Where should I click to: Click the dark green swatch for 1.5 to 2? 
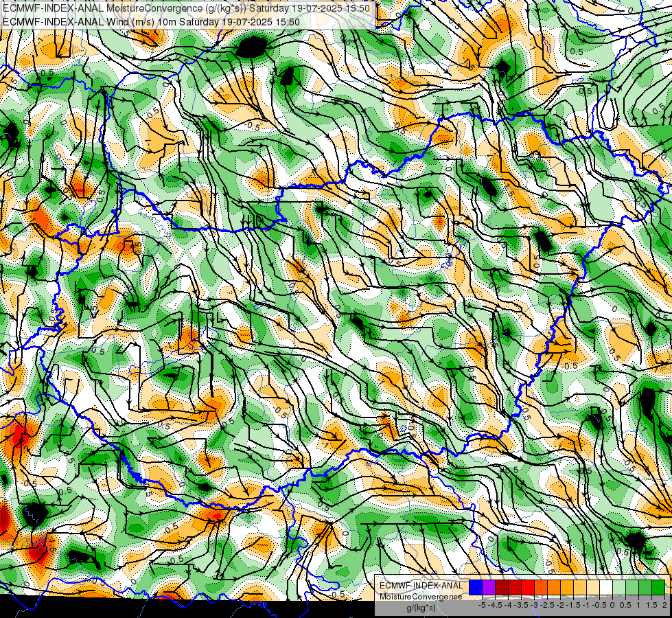pos(658,588)
